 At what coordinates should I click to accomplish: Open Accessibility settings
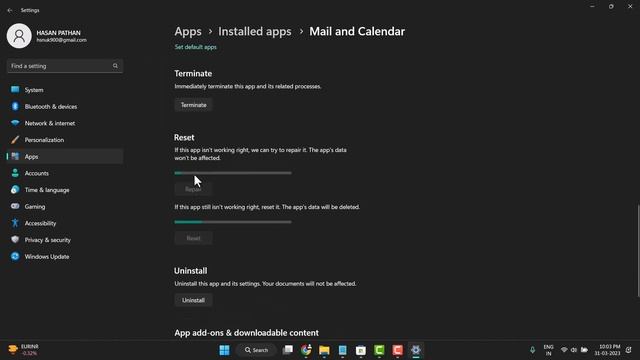65,223
